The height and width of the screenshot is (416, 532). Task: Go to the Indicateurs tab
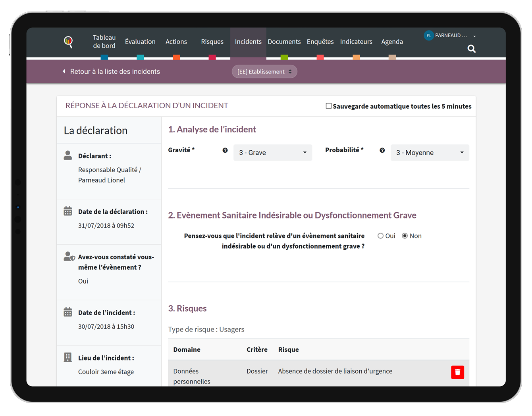(x=356, y=42)
